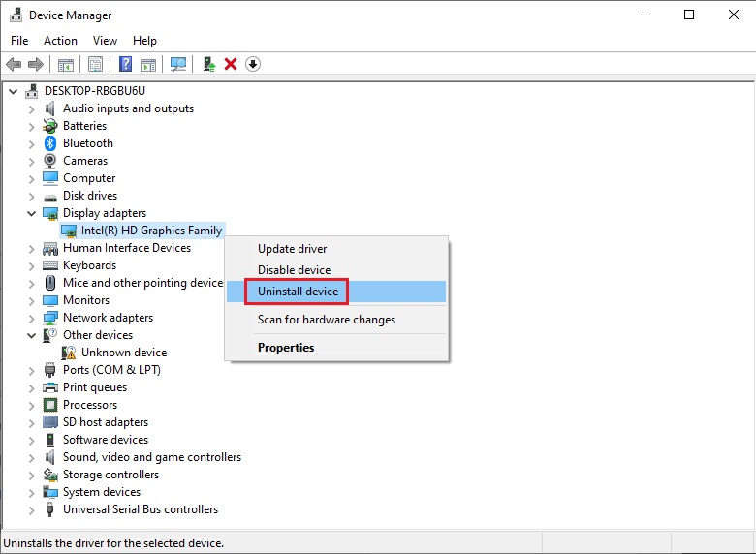Choose Uninstall device in context menu
Screen dimensions: 756x554
[336, 292]
